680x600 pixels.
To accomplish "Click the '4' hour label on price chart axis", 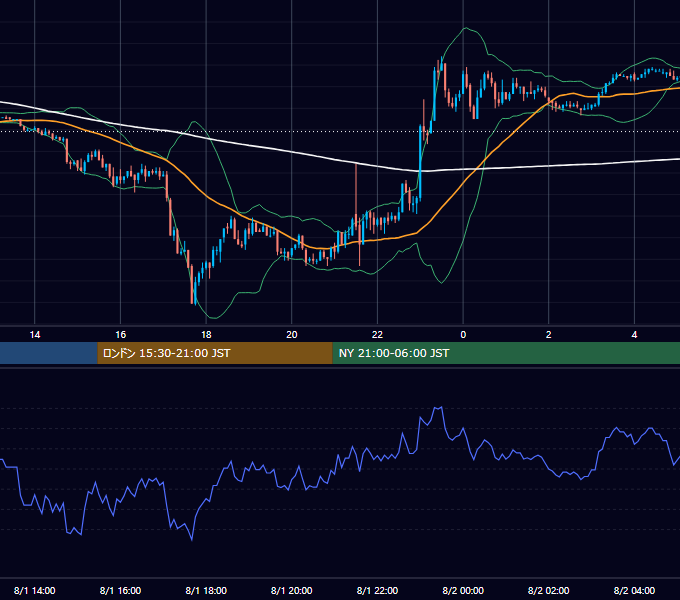I will pos(634,334).
